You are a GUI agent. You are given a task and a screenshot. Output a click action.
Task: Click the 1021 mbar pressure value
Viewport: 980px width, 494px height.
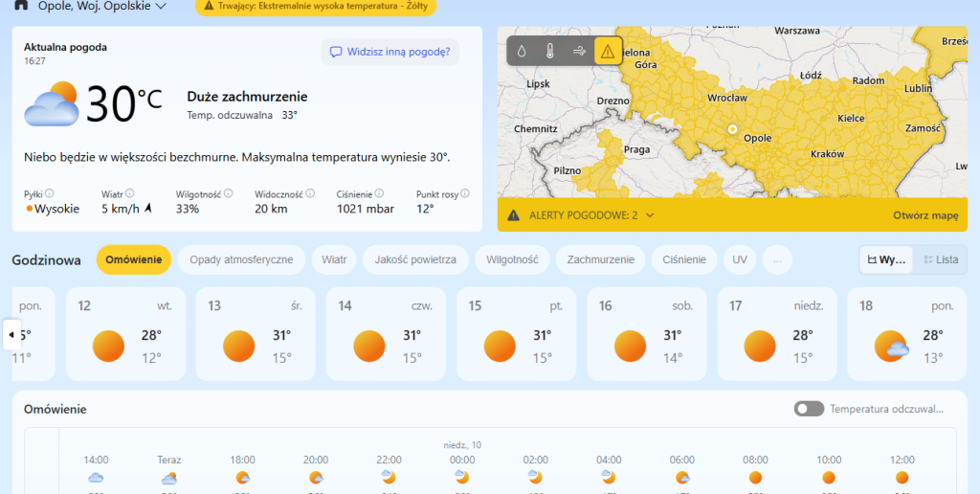[x=366, y=209]
